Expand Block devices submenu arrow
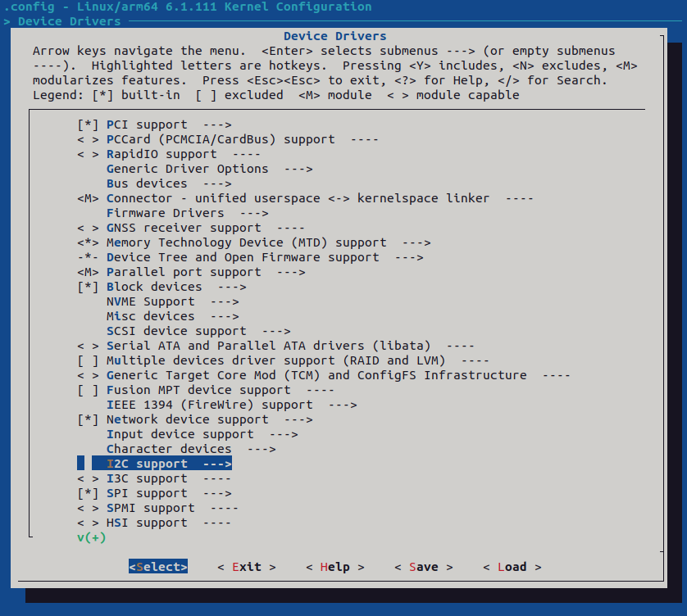The image size is (687, 616). click(x=232, y=287)
